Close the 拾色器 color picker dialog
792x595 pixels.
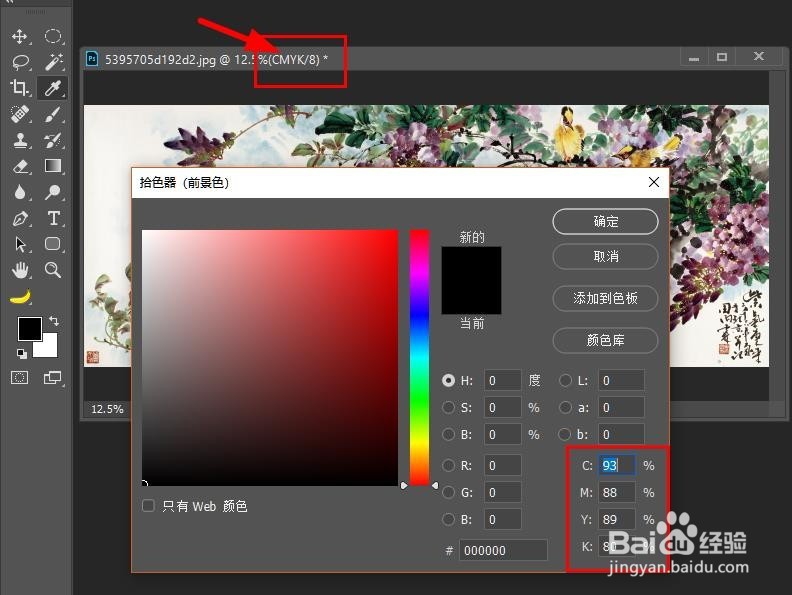coord(654,182)
